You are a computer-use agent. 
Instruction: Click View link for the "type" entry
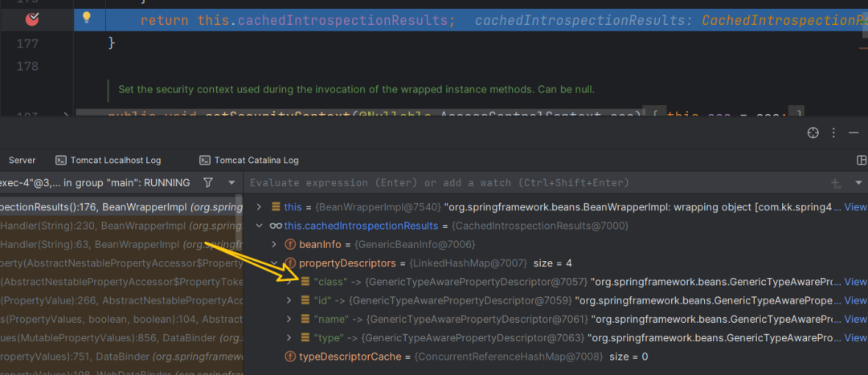coord(855,337)
